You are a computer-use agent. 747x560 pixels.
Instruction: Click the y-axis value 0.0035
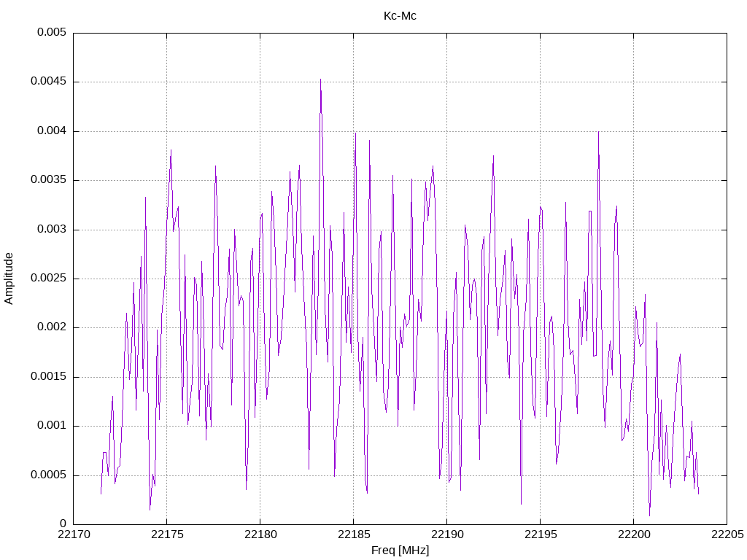pos(48,180)
